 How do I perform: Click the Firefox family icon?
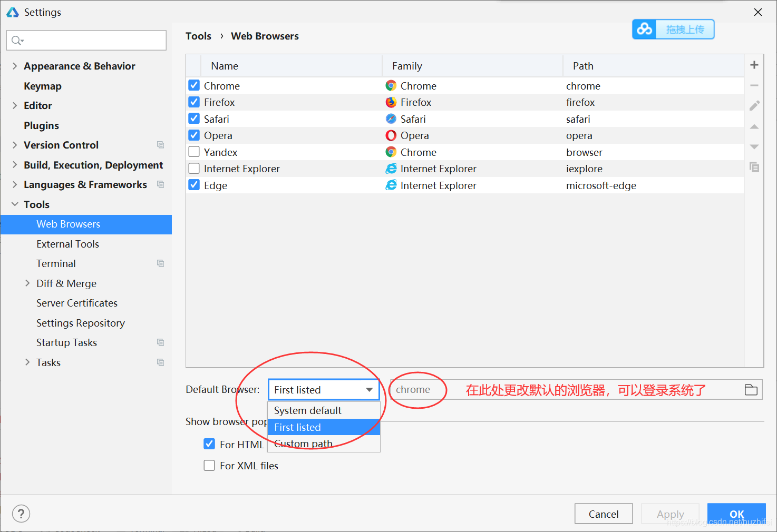tap(391, 102)
